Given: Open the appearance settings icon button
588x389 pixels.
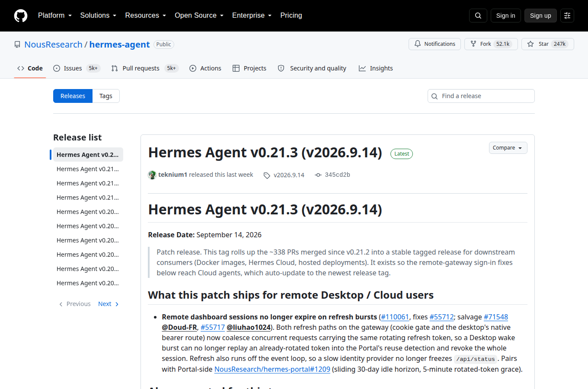Looking at the screenshot, I should point(567,16).
